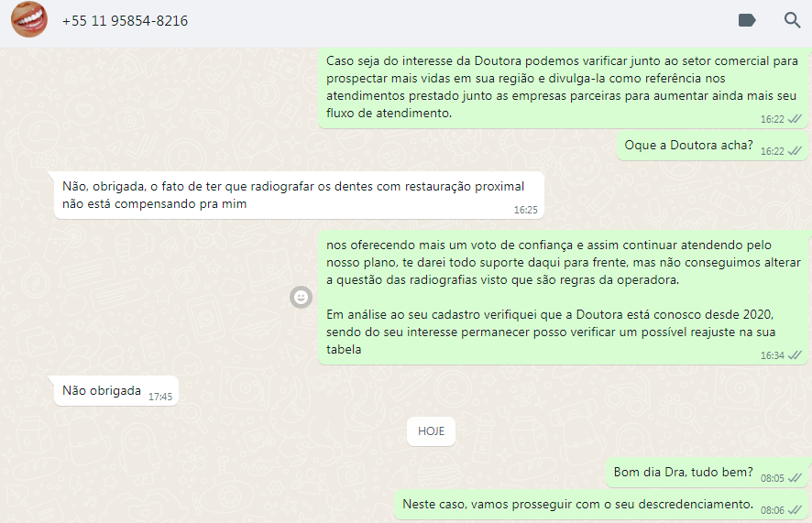Image resolution: width=812 pixels, height=523 pixels.
Task: Click the 17:45 timestamp on reply
Action: pos(160,397)
